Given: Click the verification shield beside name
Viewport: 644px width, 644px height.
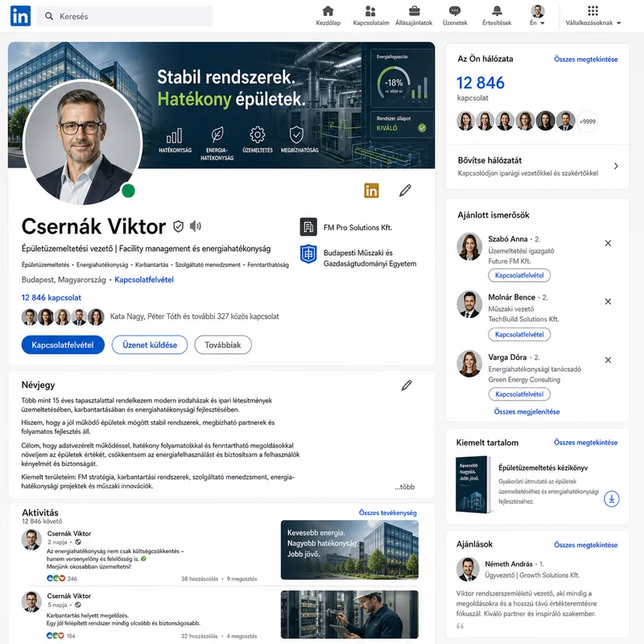Looking at the screenshot, I should click(178, 226).
